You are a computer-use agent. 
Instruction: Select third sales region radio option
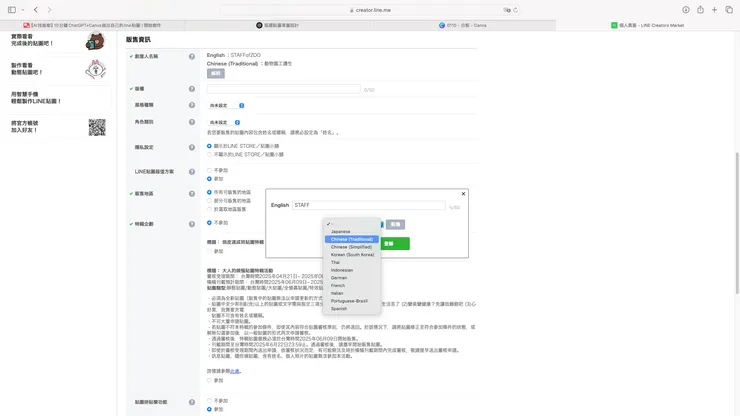pos(209,209)
